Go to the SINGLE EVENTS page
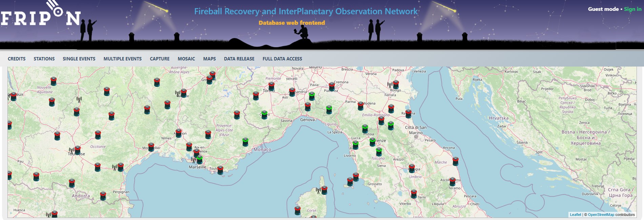This screenshot has width=644, height=220. point(79,59)
